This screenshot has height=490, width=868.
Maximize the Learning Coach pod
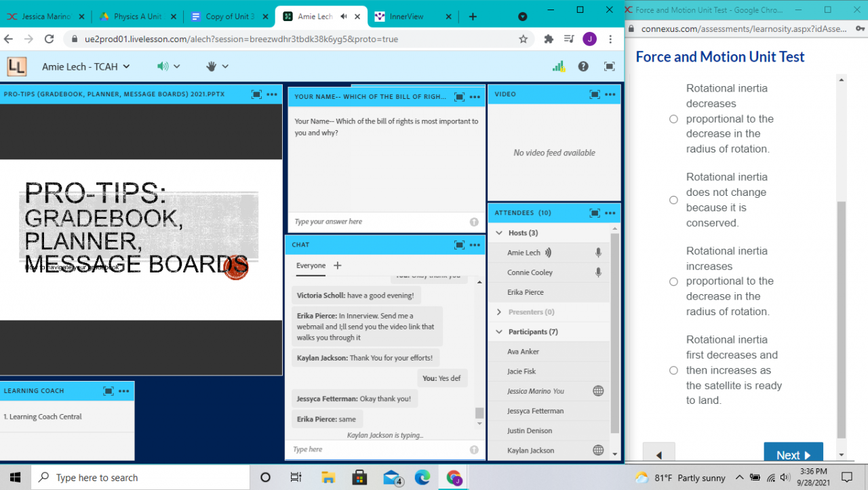pyautogui.click(x=108, y=391)
